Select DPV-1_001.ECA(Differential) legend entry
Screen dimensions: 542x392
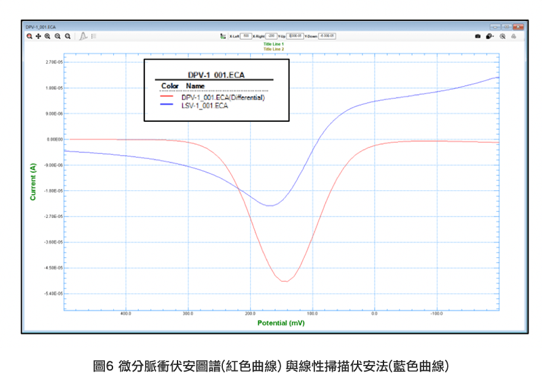point(223,97)
